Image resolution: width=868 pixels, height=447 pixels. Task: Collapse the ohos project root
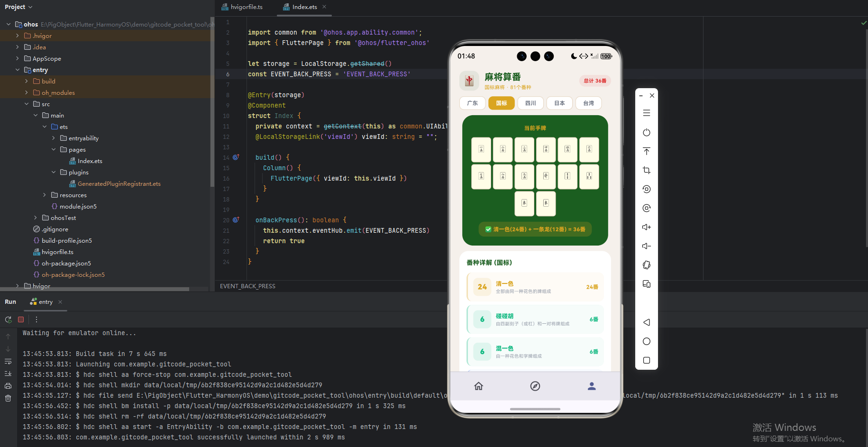click(x=9, y=24)
